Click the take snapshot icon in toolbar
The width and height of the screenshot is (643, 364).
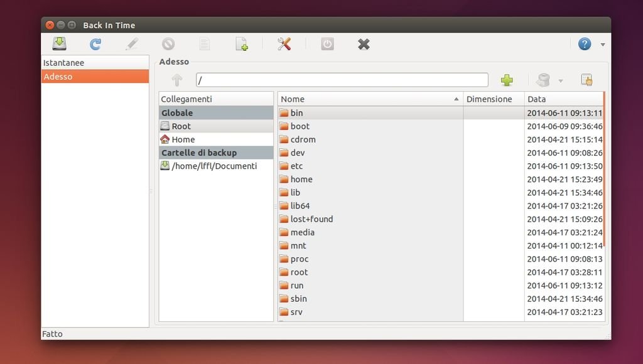click(x=59, y=44)
